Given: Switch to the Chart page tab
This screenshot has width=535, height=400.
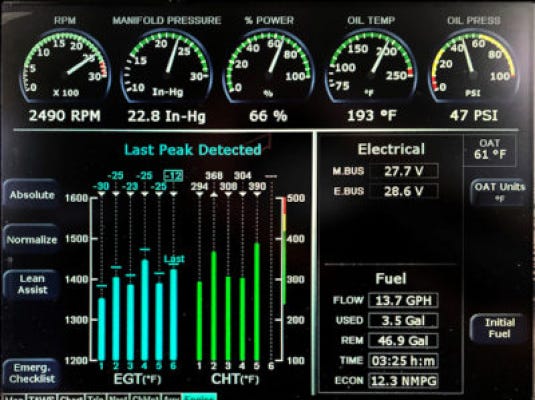Looking at the screenshot, I should pyautogui.click(x=71, y=397).
